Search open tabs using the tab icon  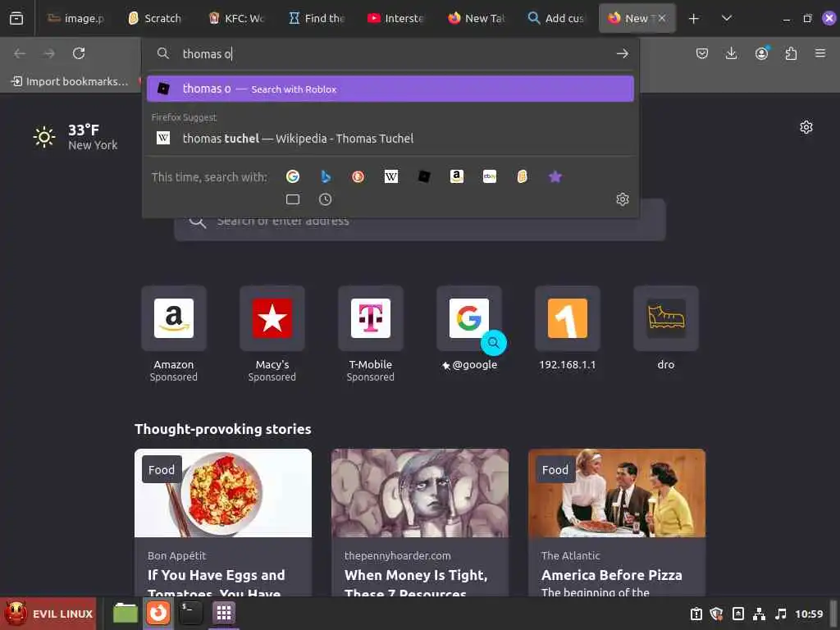coord(293,199)
